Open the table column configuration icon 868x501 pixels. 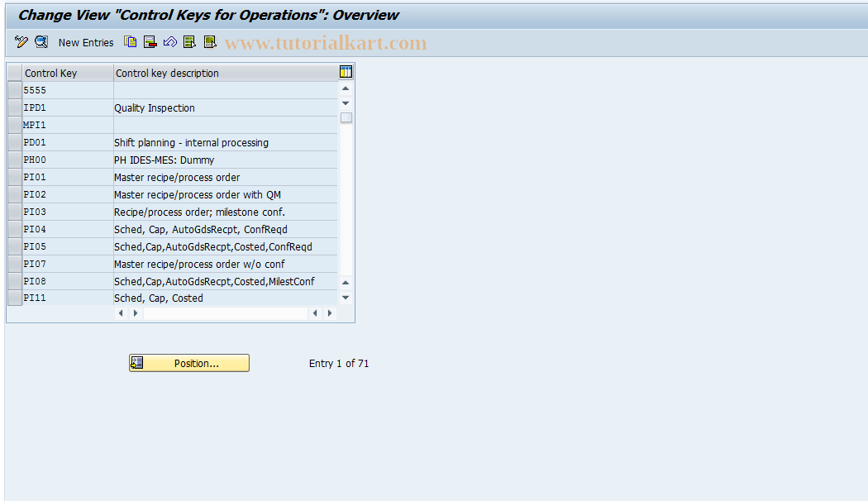click(x=345, y=71)
